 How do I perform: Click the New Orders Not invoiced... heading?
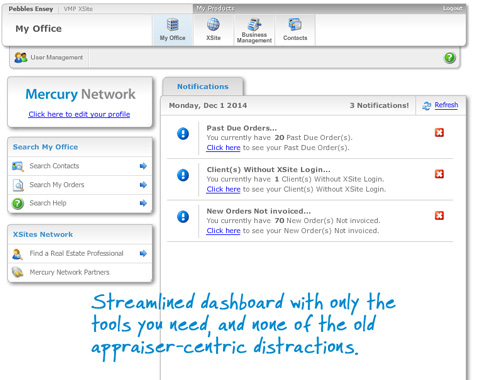click(259, 211)
